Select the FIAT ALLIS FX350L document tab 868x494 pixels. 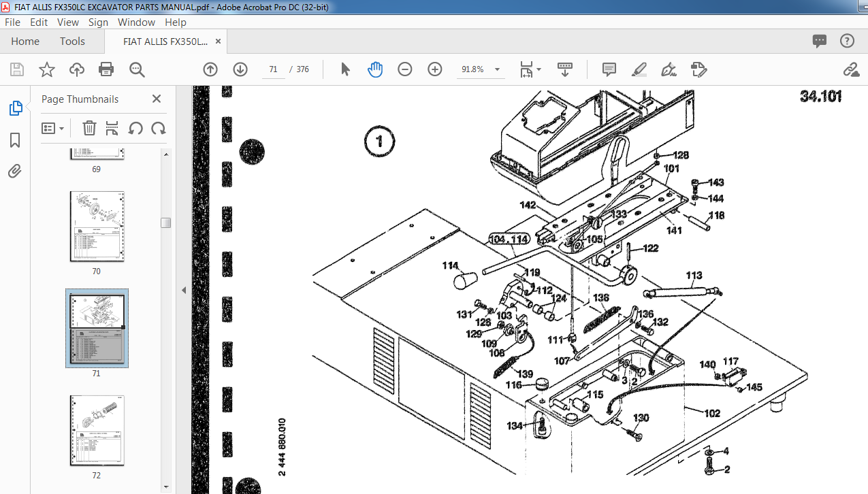[165, 42]
